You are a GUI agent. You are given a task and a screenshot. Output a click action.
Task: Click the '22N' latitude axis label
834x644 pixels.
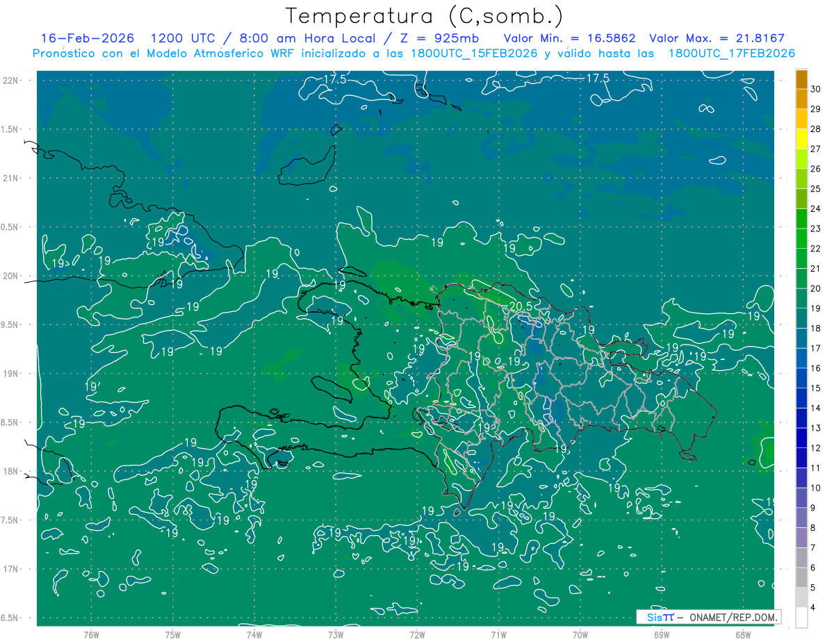(12, 81)
